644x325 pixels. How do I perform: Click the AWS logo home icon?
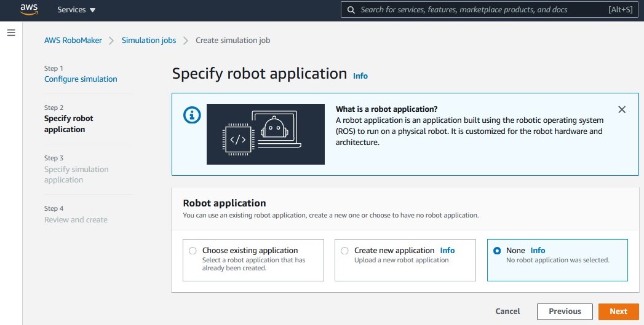29,9
